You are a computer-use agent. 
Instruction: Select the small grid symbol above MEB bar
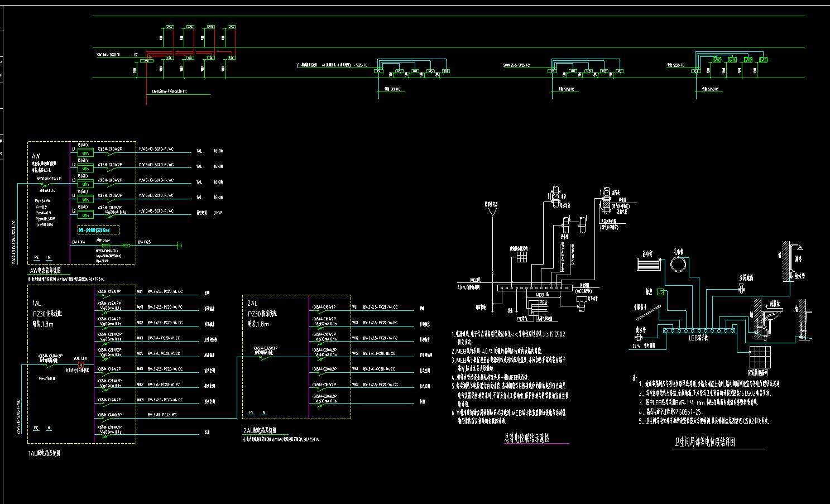[520, 257]
